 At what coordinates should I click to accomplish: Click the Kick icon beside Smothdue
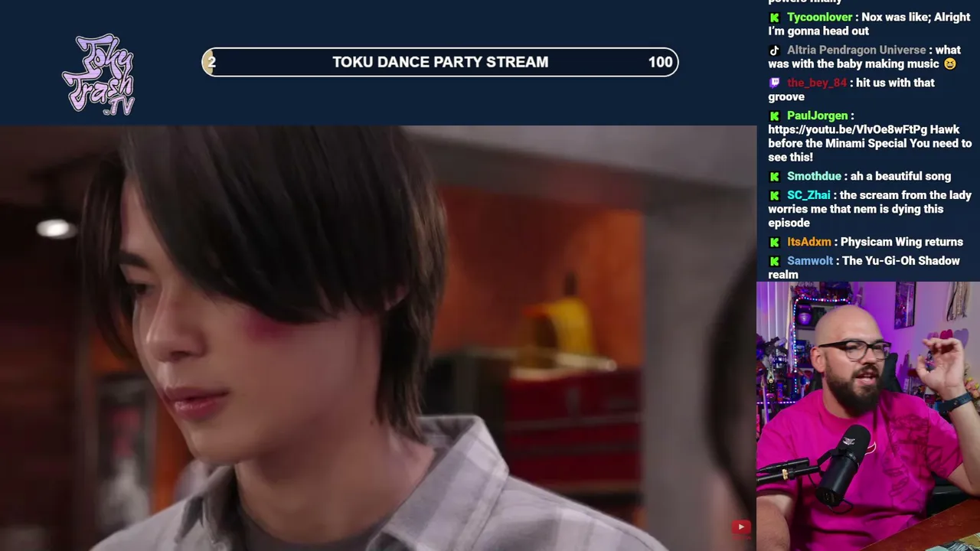click(775, 177)
